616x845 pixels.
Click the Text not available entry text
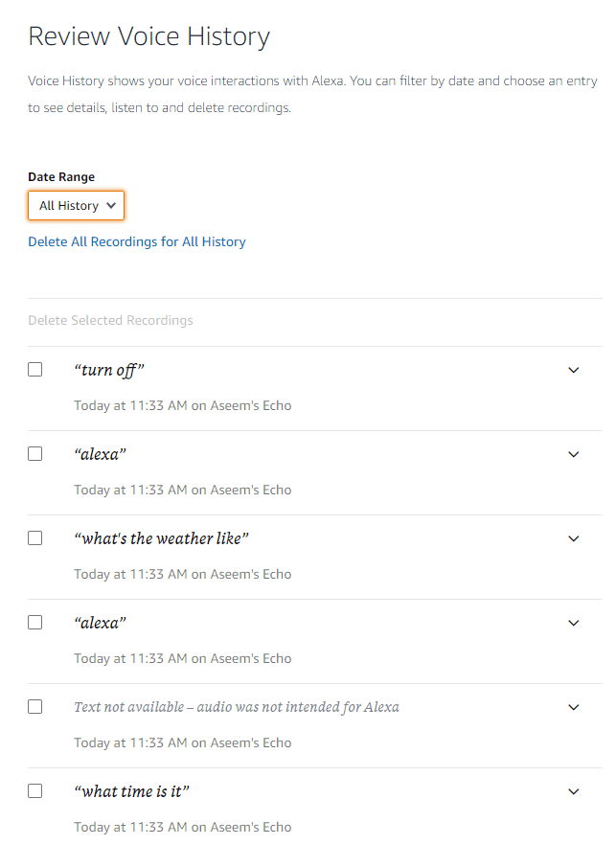[237, 707]
